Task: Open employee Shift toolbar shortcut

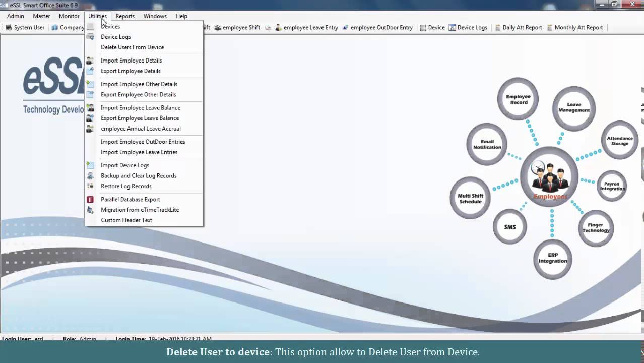Action: 237,28
